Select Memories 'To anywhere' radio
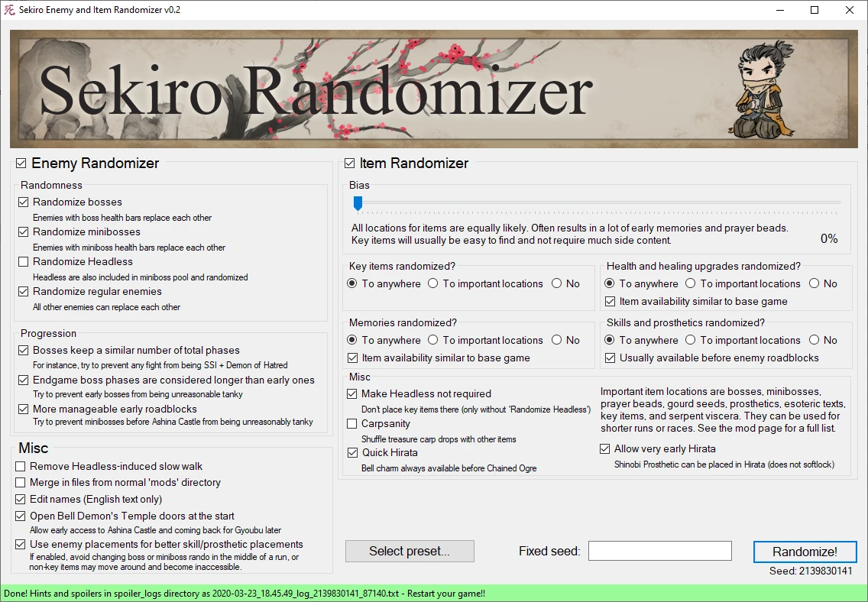This screenshot has width=868, height=602. tap(351, 340)
